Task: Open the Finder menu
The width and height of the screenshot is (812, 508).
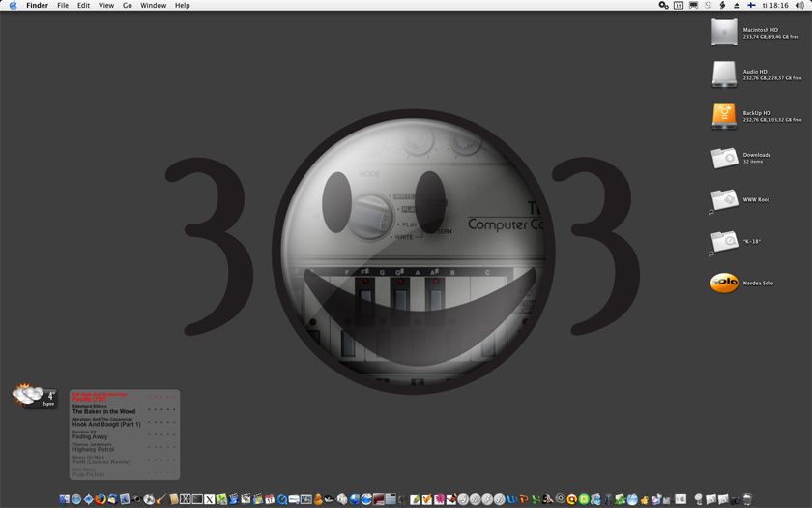Action: (x=38, y=5)
